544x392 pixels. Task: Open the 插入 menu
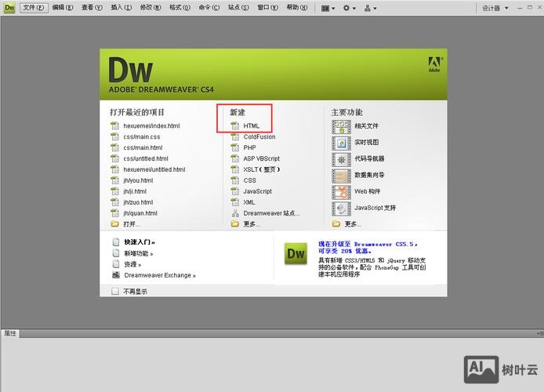[121, 7]
